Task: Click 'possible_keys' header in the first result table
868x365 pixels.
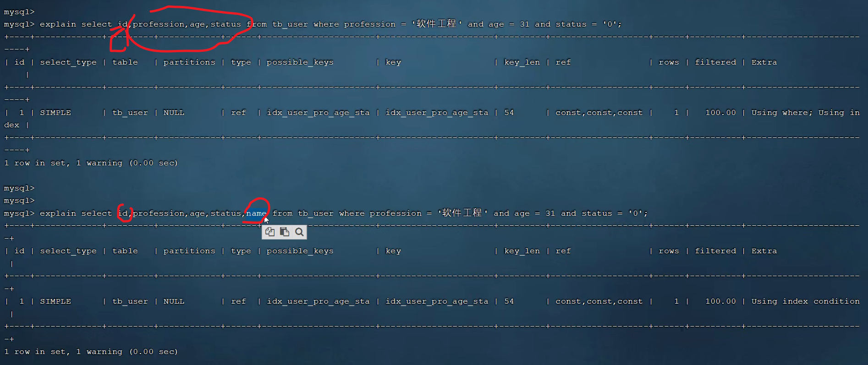Action: click(300, 62)
